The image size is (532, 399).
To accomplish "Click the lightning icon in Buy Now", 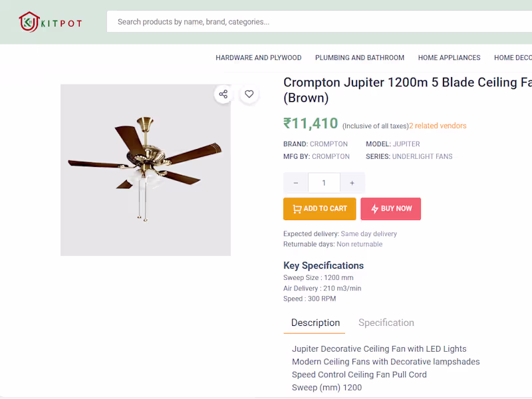I will (x=376, y=209).
